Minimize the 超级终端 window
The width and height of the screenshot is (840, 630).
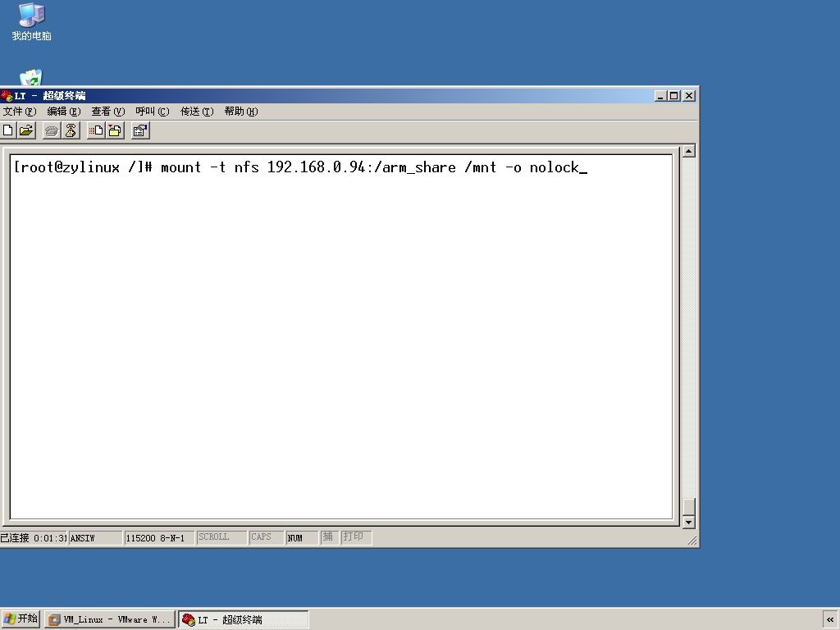[x=660, y=96]
